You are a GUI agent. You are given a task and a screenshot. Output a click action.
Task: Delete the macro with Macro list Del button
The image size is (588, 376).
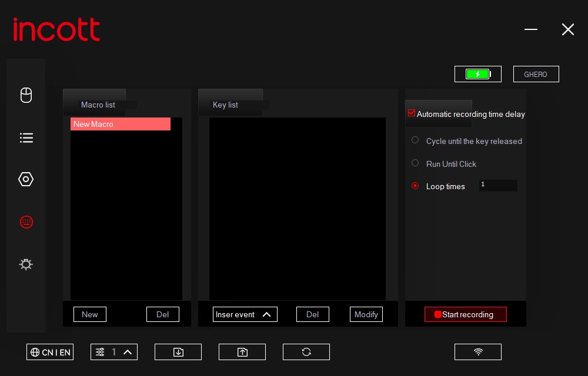pyautogui.click(x=162, y=314)
